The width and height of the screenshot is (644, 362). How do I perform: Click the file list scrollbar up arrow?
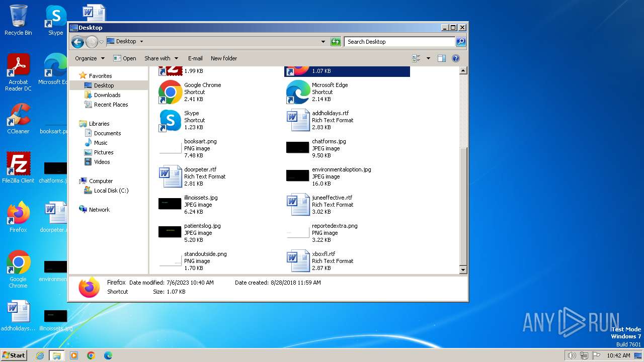pyautogui.click(x=463, y=71)
